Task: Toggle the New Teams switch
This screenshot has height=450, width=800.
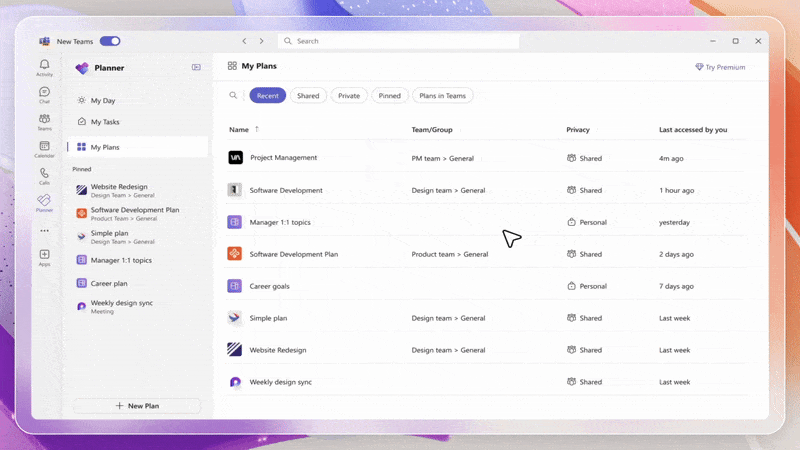Action: coord(110,41)
